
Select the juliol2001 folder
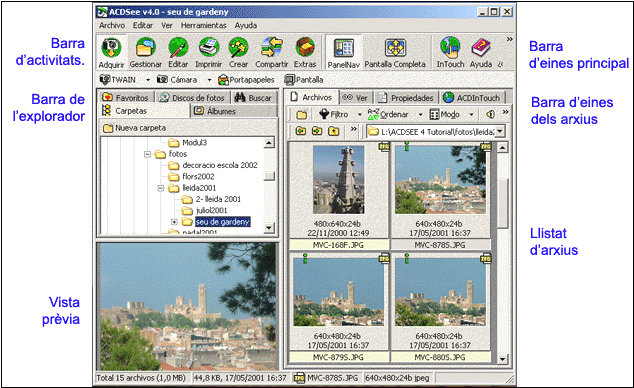[x=205, y=211]
